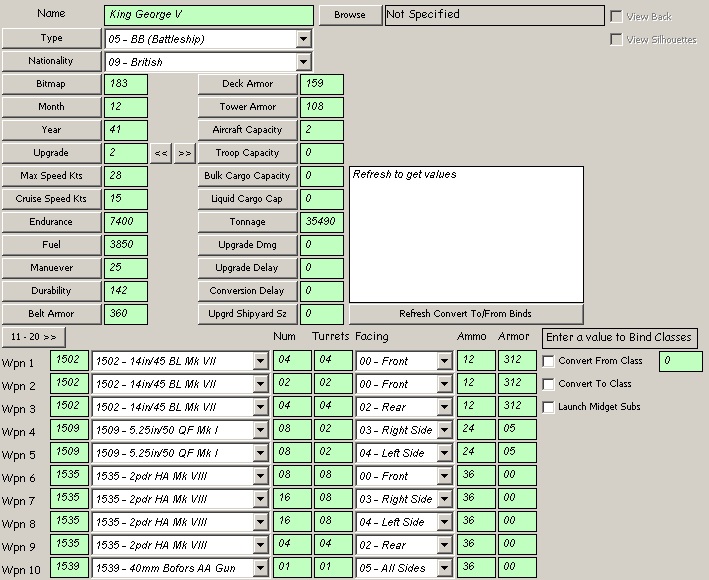
Task: Click the Bitmap label button
Action: (x=52, y=84)
